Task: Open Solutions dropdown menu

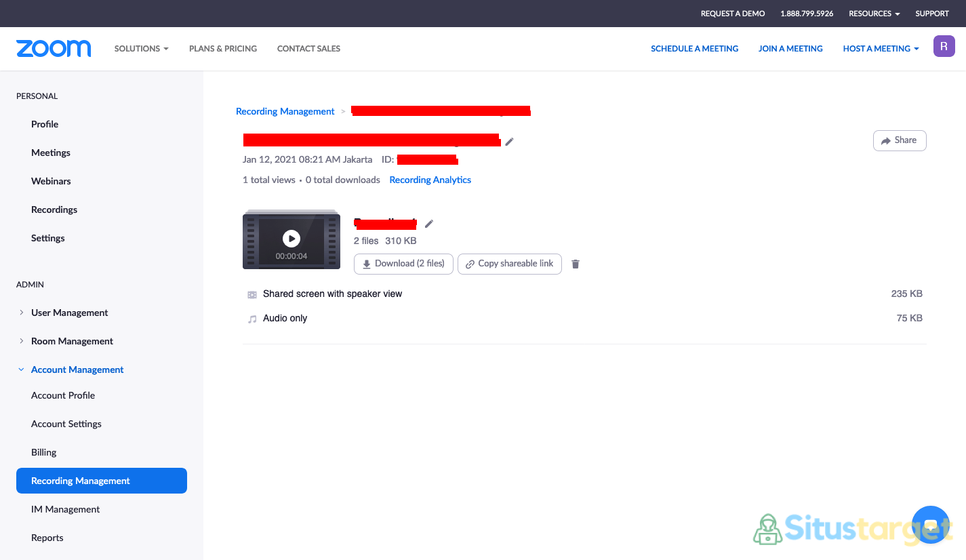Action: coord(142,48)
